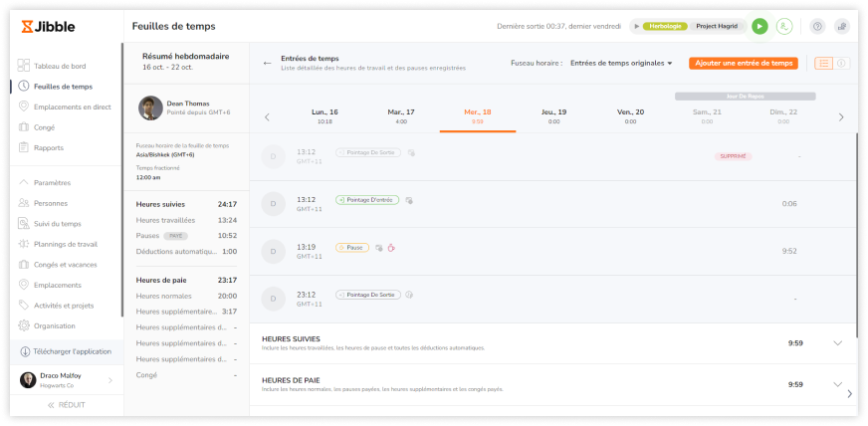The image size is (868, 426).
Task: Select Mar., 17 day tab
Action: (401, 116)
